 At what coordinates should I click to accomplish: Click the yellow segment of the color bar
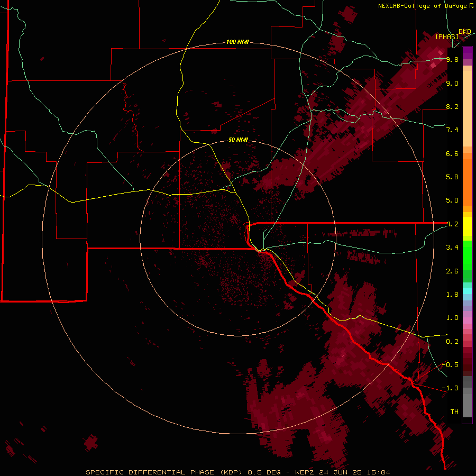pos(467,226)
